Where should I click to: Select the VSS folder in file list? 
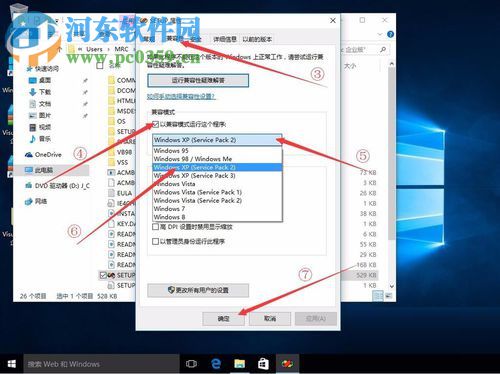coord(118,162)
